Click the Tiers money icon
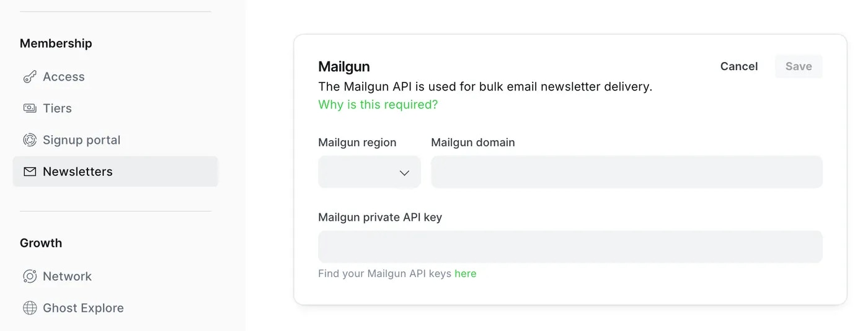This screenshot has height=331, width=868. point(30,108)
